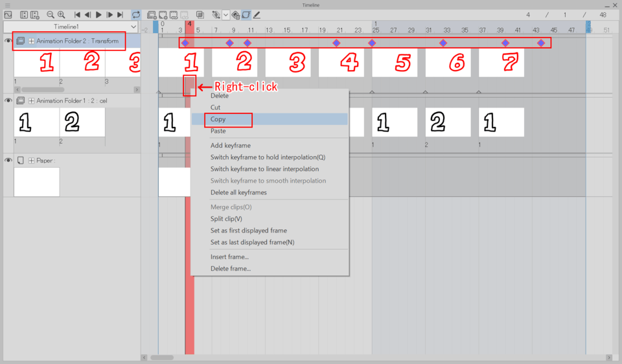Jump to the last frame

121,15
